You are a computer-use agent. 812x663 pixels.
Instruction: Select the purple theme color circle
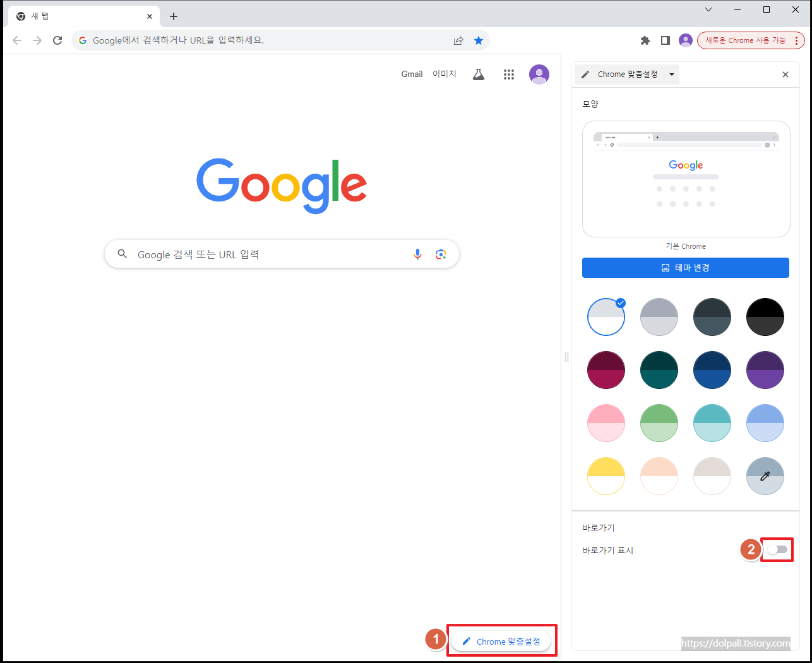pos(765,369)
